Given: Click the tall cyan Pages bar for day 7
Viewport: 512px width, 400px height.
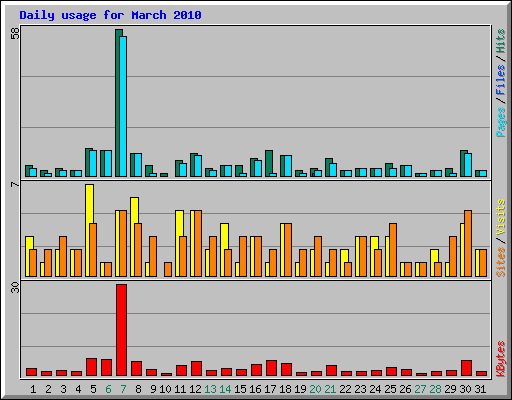Looking at the screenshot, I should 123,106.
